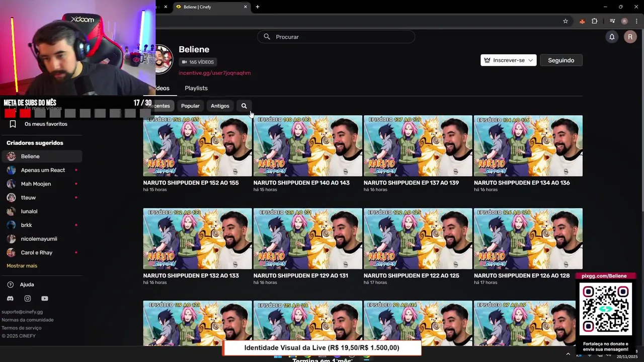Viewport: 644px width, 362px height.
Task: Show hidden system tray icons chevron
Action: coord(568,354)
